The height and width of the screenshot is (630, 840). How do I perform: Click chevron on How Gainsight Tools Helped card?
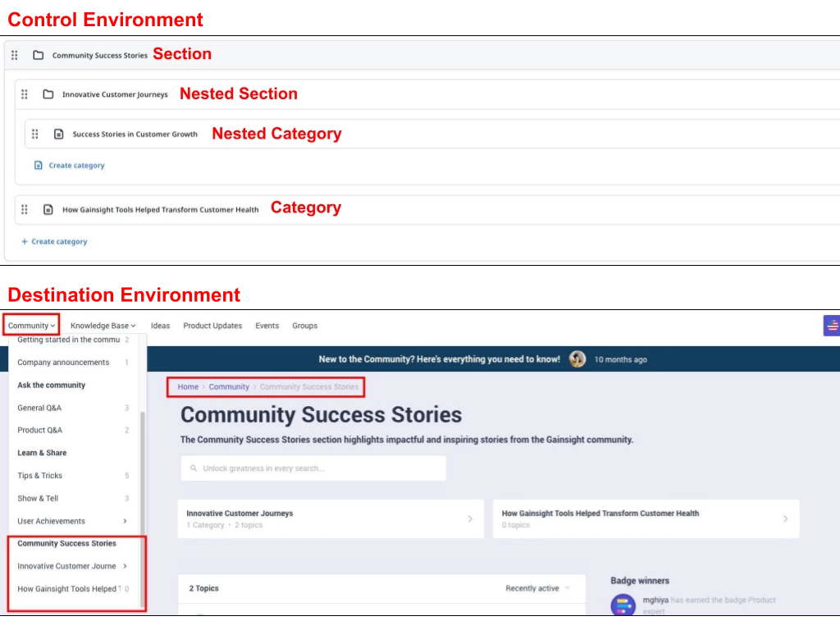coord(785,518)
